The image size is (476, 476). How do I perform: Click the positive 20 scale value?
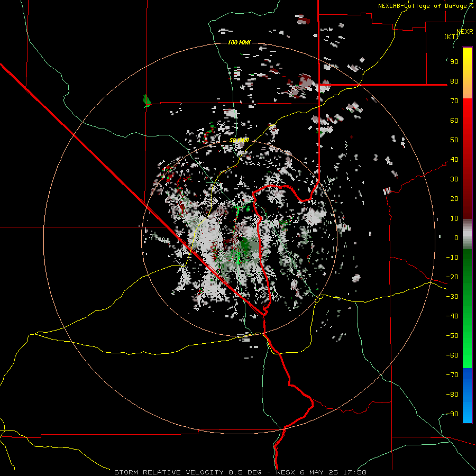click(x=454, y=198)
